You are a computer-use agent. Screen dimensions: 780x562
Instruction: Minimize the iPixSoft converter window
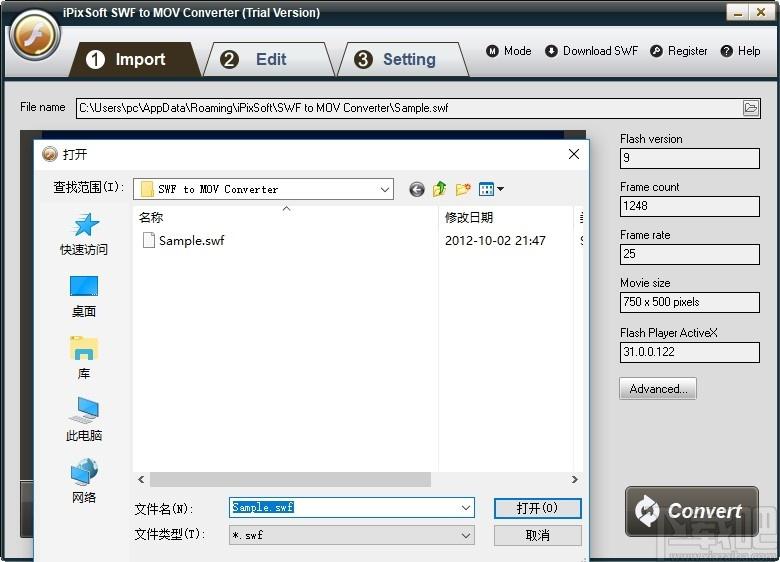(x=737, y=12)
